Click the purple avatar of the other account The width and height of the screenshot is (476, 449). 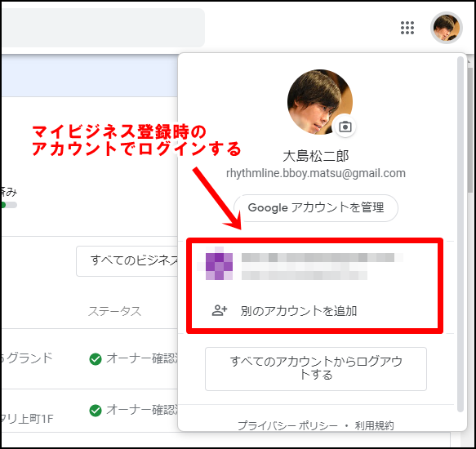click(x=219, y=263)
